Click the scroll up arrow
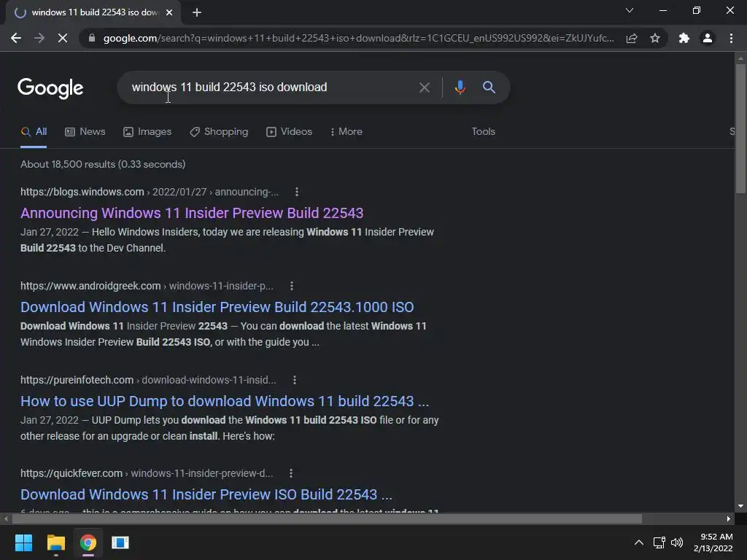The width and height of the screenshot is (747, 560). pyautogui.click(x=740, y=58)
